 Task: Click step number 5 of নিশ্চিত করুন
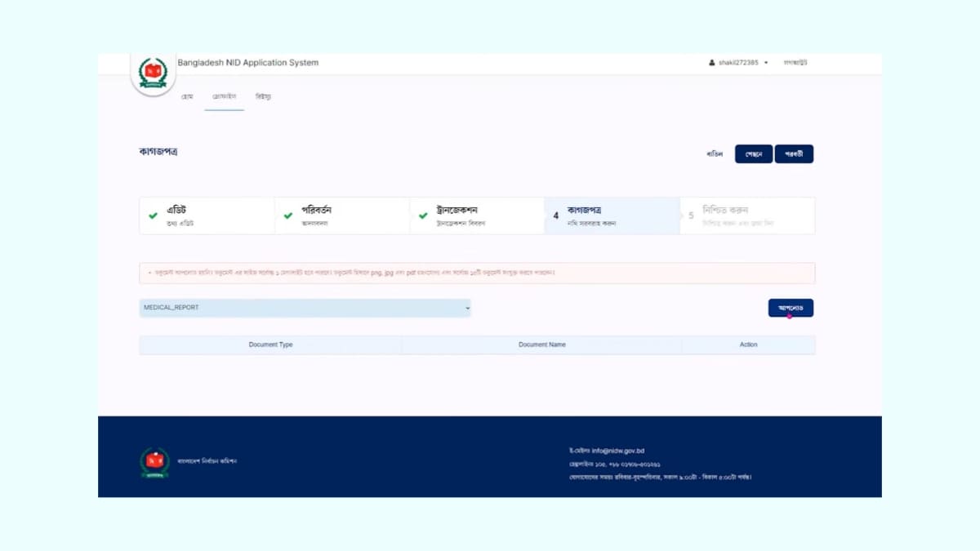[x=691, y=216]
